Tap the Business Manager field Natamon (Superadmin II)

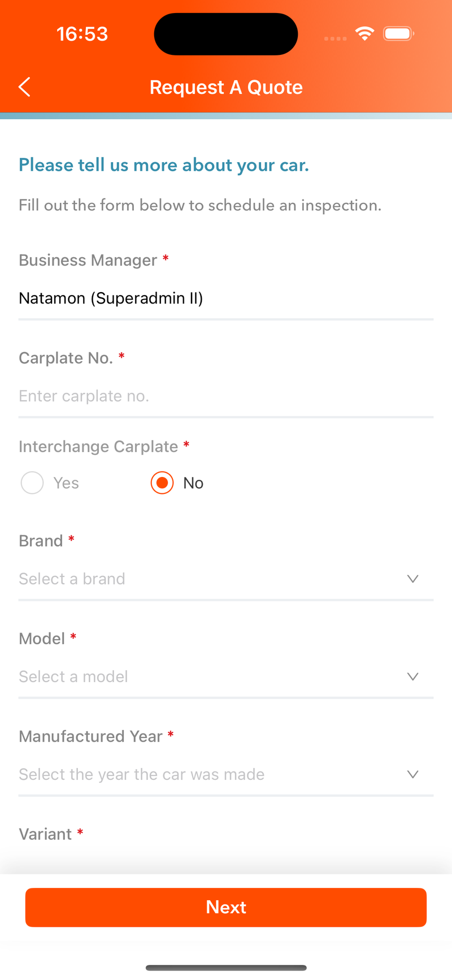pos(226,298)
